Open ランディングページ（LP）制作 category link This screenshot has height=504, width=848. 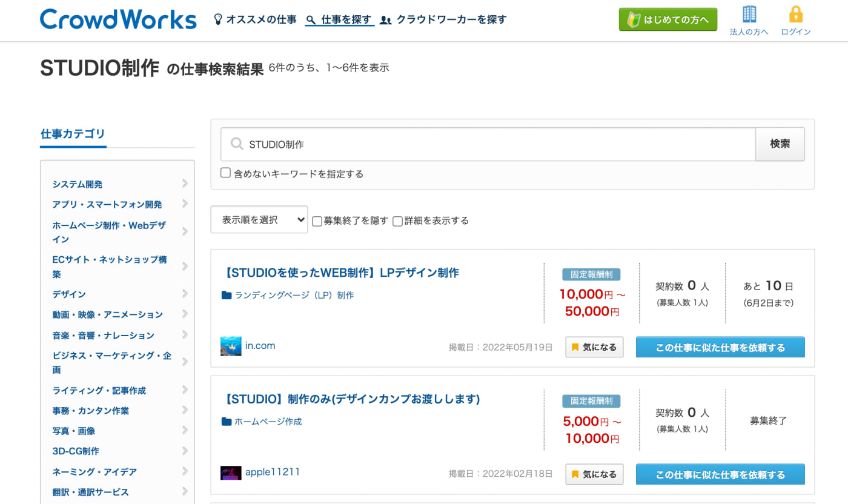[294, 296]
